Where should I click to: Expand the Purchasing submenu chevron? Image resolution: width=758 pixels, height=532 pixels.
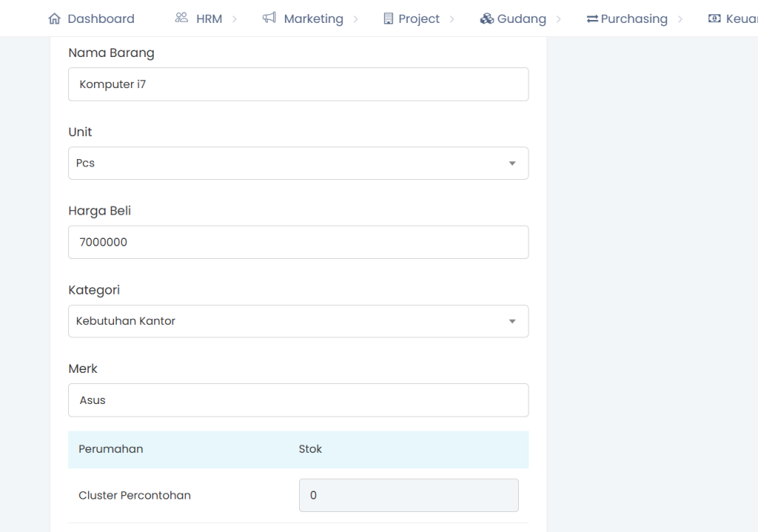(680, 18)
